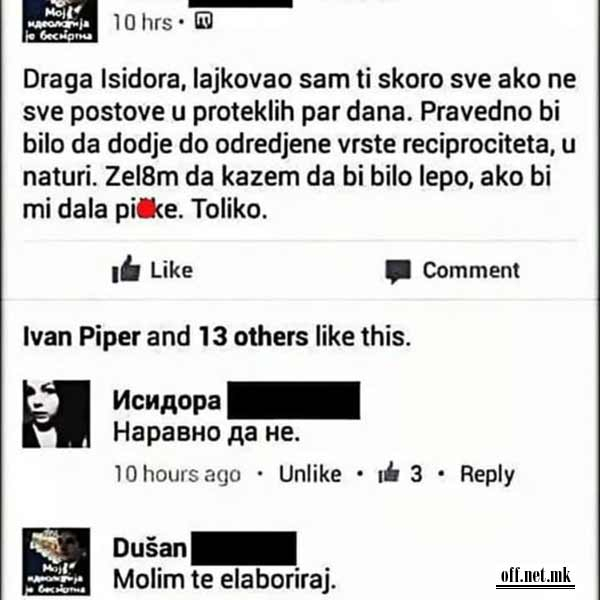Screen dimensions: 600x600
Task: View the 3 likes count on the comment
Action: coord(416,474)
